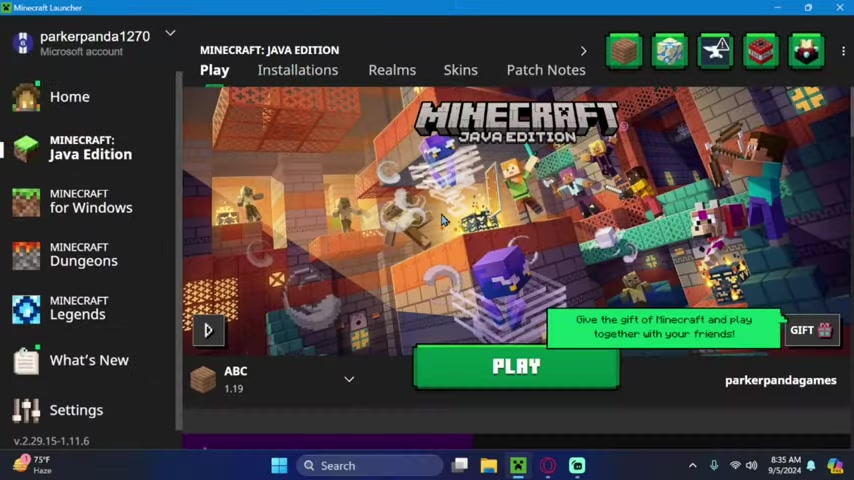This screenshot has height=480, width=854.
Task: Expand the parkerpanda1270 account dropdown
Action: (x=170, y=34)
